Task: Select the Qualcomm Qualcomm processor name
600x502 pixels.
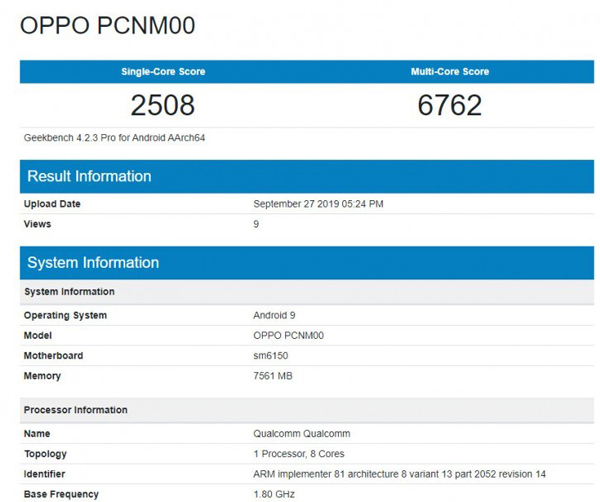Action: [300, 434]
